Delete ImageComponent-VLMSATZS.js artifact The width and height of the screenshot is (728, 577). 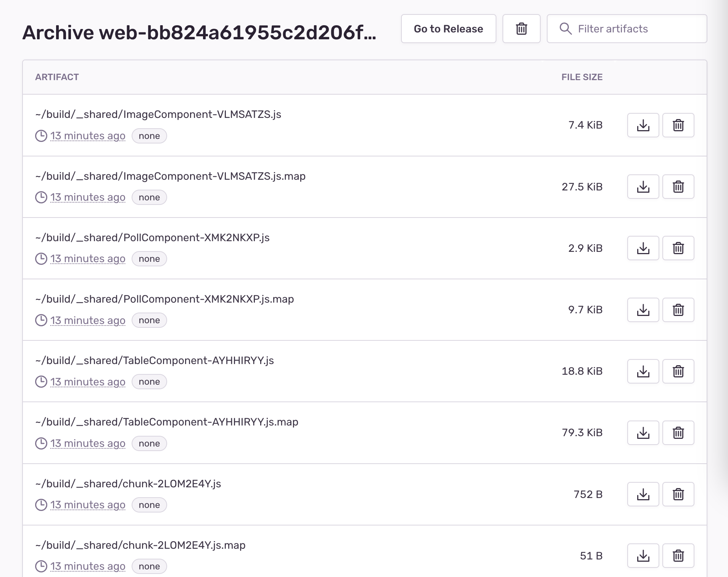[x=678, y=125]
